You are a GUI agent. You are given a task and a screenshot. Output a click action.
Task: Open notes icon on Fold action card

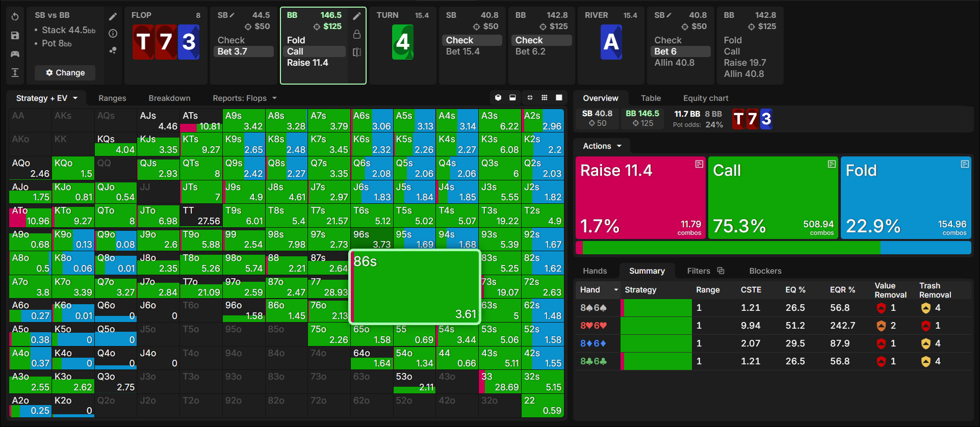tap(965, 164)
